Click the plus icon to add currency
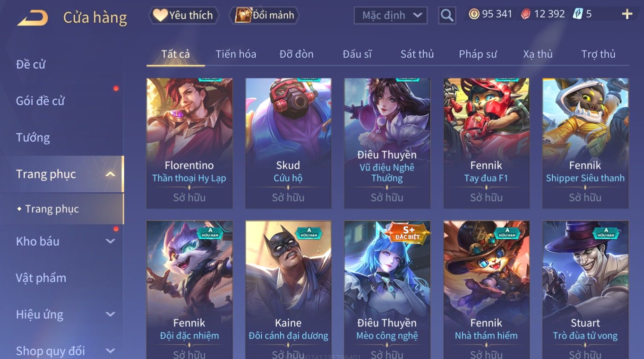 pyautogui.click(x=627, y=14)
